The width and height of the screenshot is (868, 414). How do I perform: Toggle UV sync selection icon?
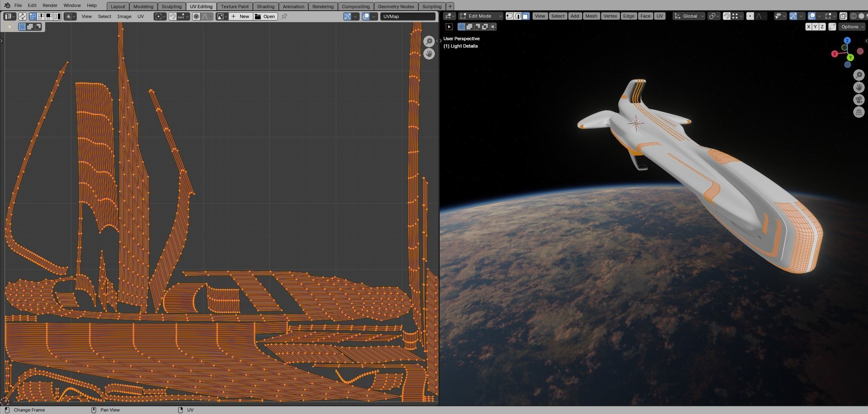coord(22,16)
